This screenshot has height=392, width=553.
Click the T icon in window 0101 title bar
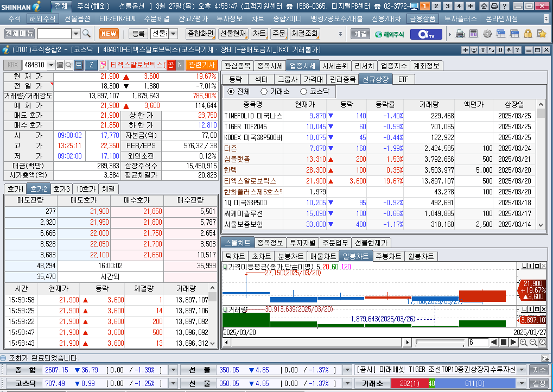click(x=483, y=50)
